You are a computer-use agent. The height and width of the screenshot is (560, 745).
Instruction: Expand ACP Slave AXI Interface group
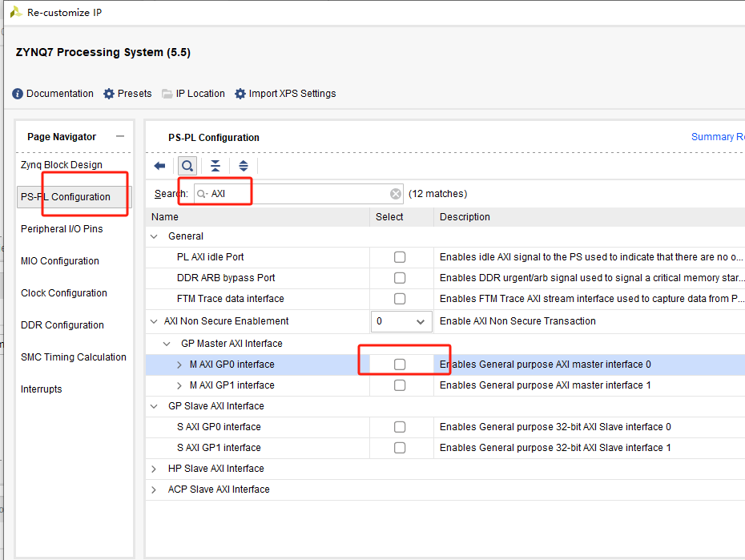tap(154, 489)
